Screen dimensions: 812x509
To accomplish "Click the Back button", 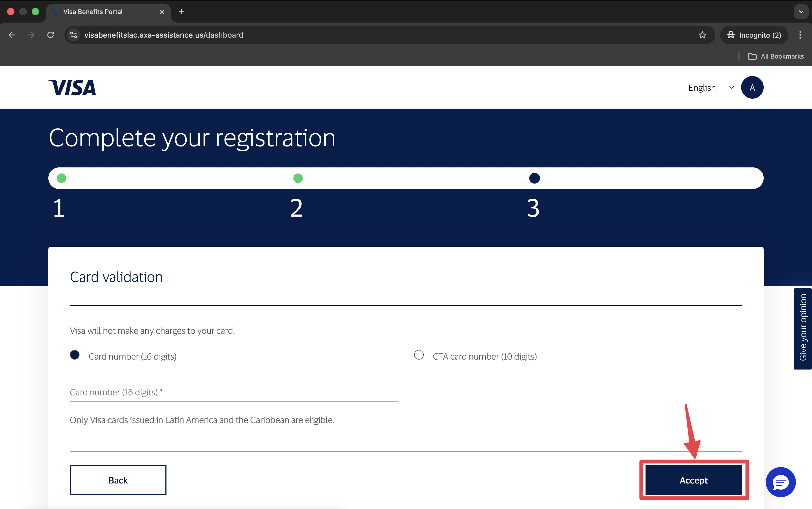I will click(118, 480).
